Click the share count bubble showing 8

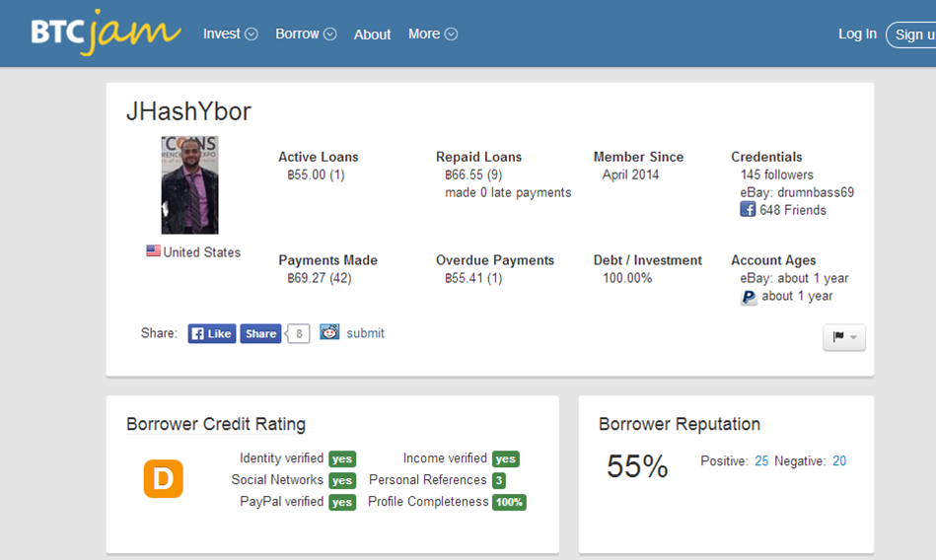coord(299,333)
